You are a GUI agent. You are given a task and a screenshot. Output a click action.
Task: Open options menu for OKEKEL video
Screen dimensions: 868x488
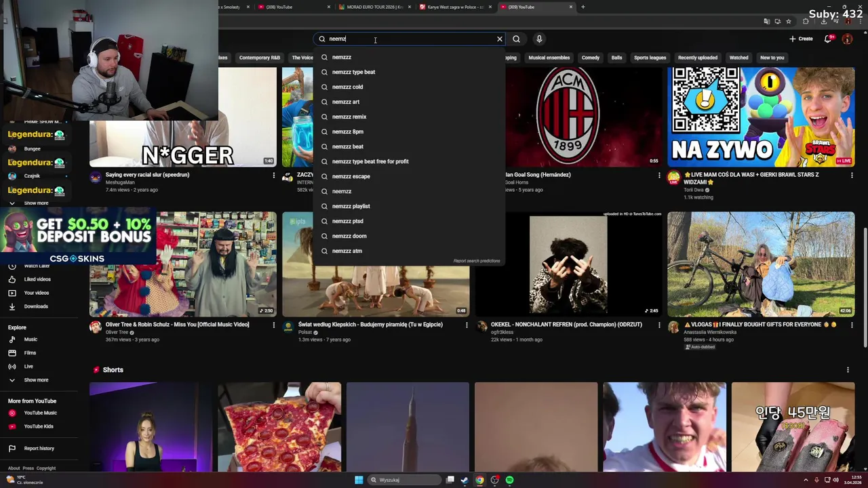point(659,325)
